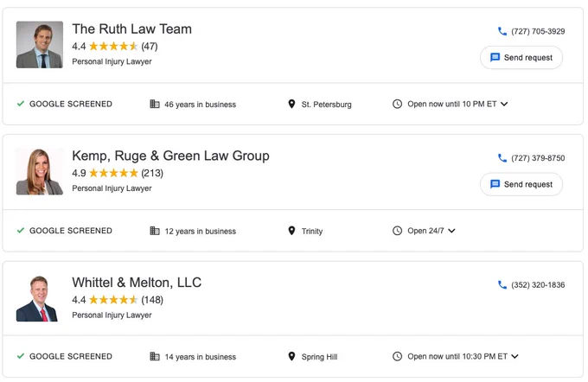Open The Ruth Law Team listing title
The width and height of the screenshot is (588, 382).
pyautogui.click(x=131, y=29)
